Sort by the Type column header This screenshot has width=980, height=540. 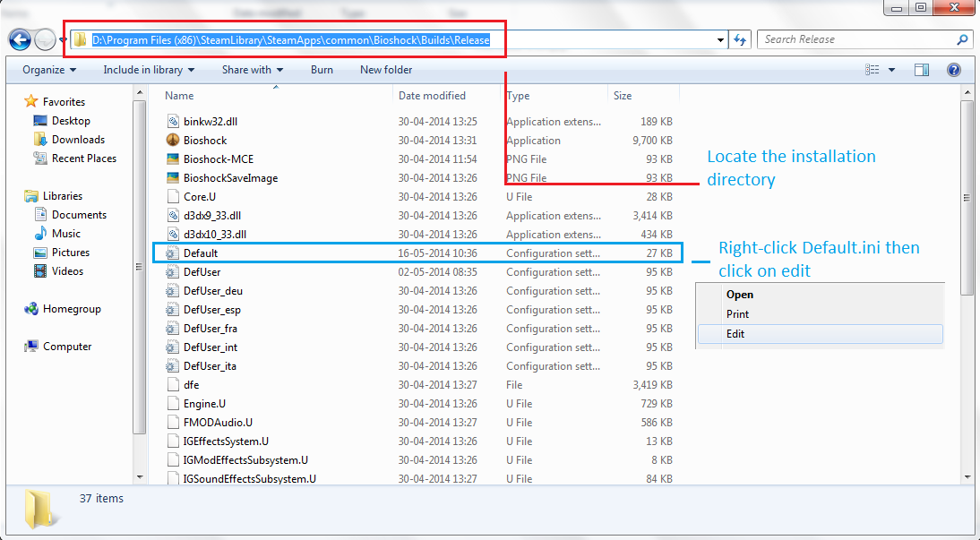pos(554,96)
